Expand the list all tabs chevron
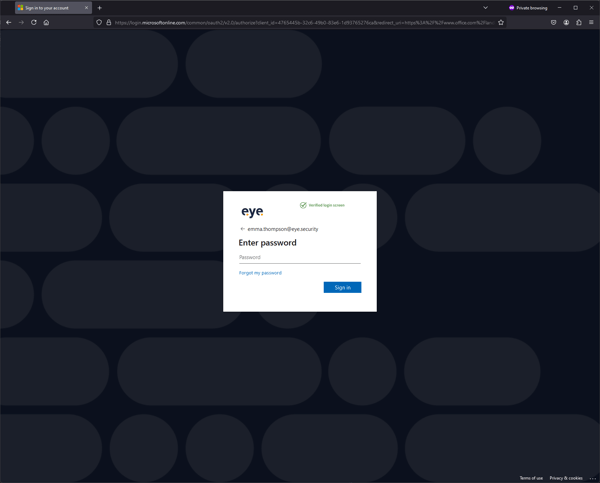 click(485, 8)
